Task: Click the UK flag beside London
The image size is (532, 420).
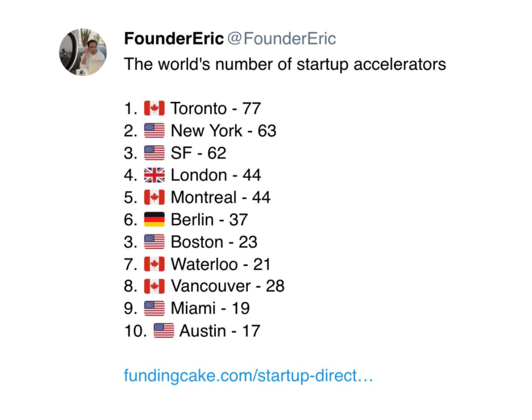Action: tap(154, 175)
